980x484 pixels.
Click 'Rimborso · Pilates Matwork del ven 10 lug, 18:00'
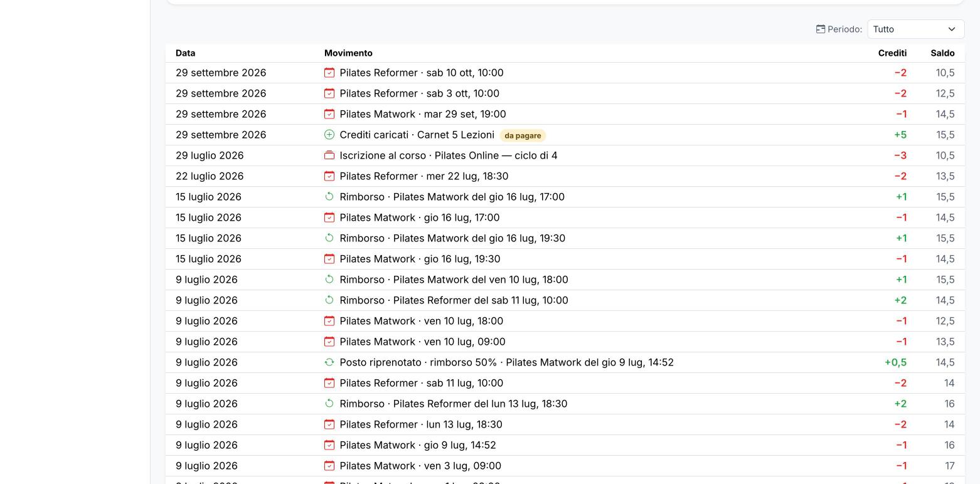[x=454, y=280]
